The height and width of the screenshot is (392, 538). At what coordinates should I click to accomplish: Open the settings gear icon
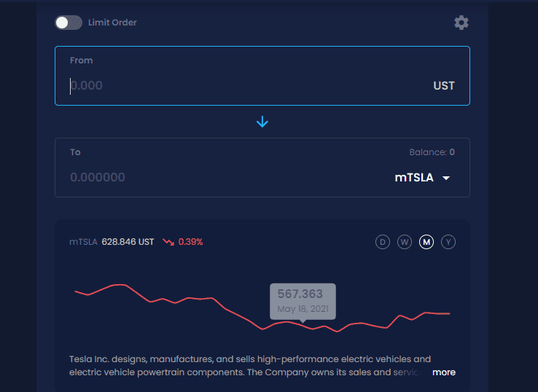click(x=461, y=23)
